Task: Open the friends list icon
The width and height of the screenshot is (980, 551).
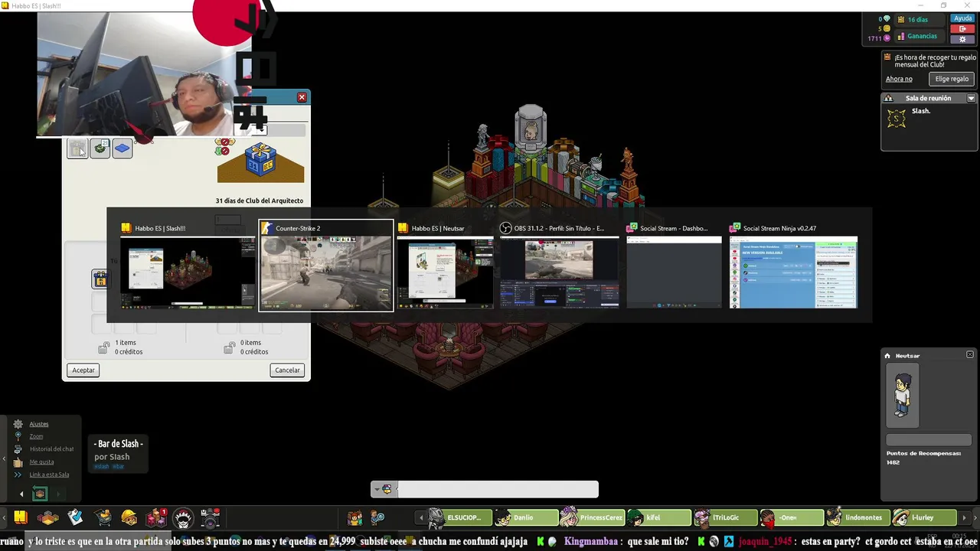Action: pyautogui.click(x=354, y=518)
